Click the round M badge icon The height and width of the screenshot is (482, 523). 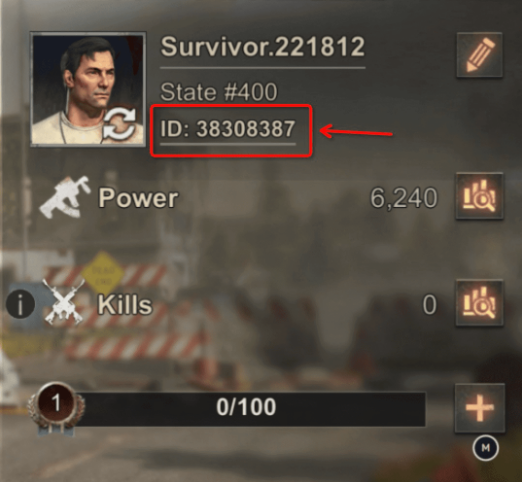(486, 448)
